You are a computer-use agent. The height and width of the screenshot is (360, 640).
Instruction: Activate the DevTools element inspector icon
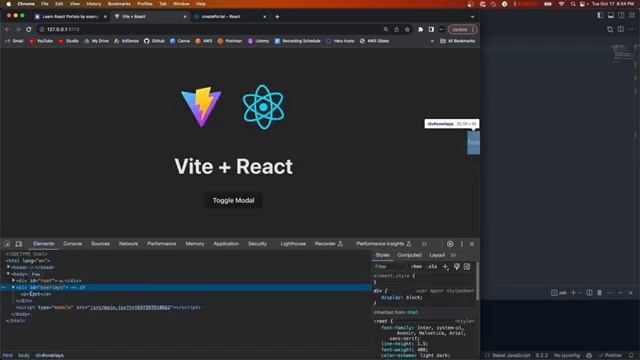[x=7, y=244]
